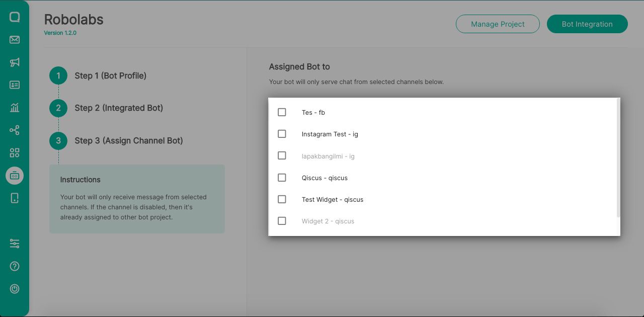The image size is (644, 317).
Task: Select the Test Widget - qiscus checkbox
Action: point(282,199)
